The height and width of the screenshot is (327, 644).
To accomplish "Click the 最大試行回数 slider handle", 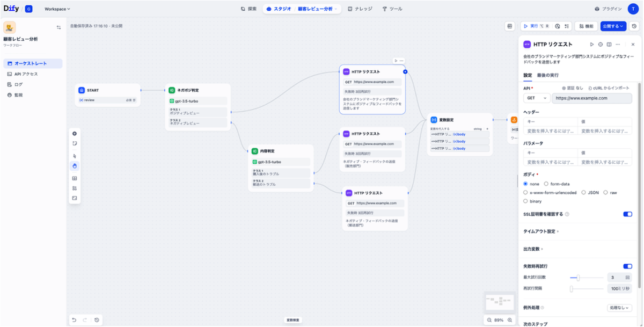I will click(578, 278).
